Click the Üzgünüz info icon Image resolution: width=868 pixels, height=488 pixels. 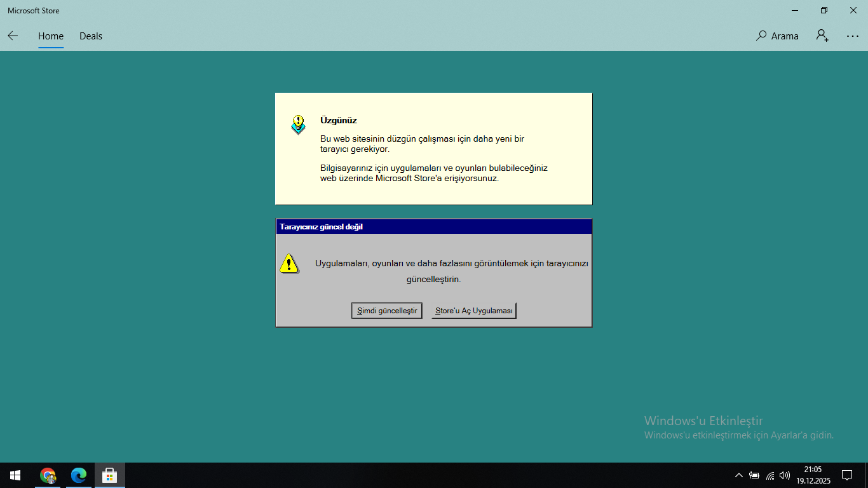pyautogui.click(x=298, y=124)
